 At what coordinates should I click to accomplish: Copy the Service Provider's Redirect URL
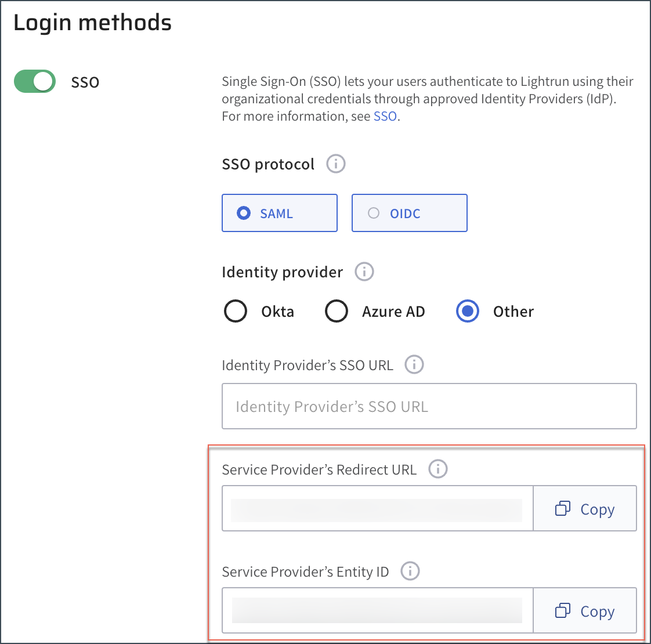point(584,509)
